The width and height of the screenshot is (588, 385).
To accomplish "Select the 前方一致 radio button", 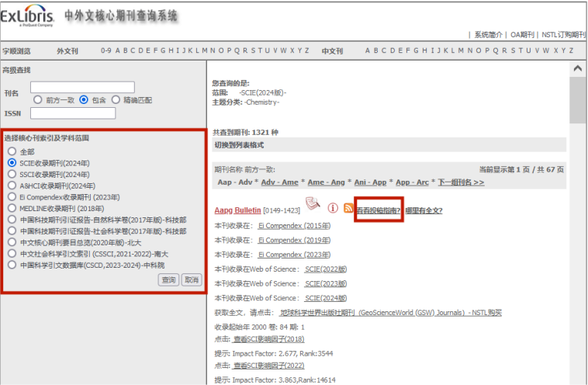I will 37,99.
